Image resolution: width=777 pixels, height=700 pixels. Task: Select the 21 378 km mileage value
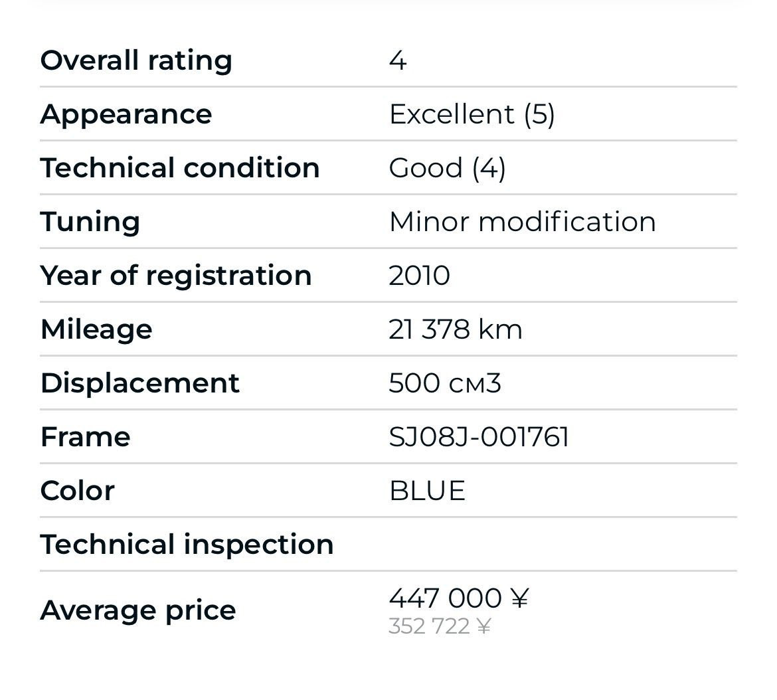456,329
